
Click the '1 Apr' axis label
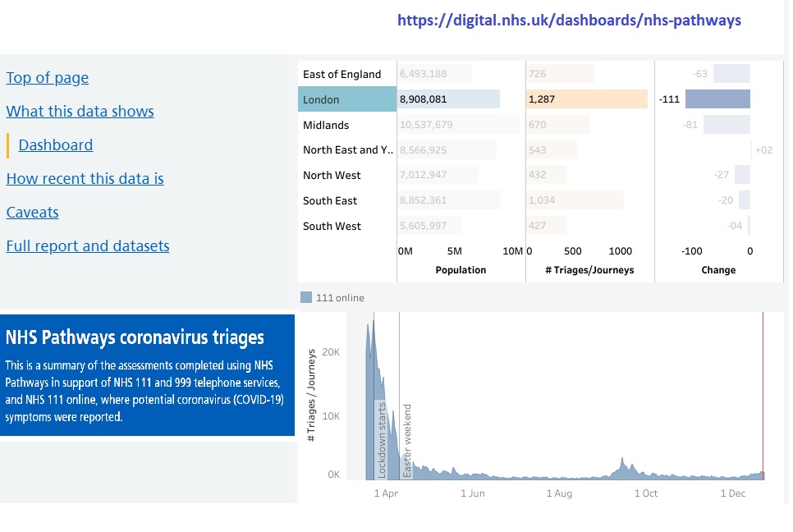point(386,493)
